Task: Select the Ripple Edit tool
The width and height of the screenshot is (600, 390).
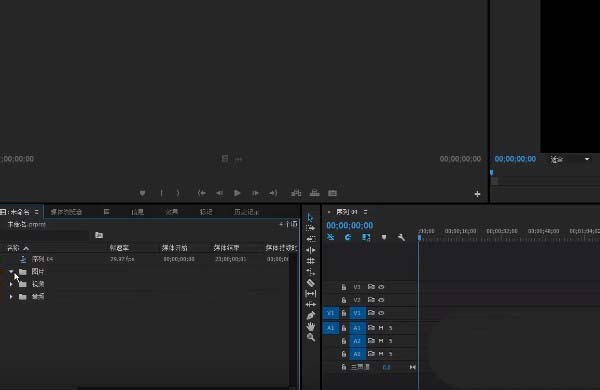Action: [310, 250]
